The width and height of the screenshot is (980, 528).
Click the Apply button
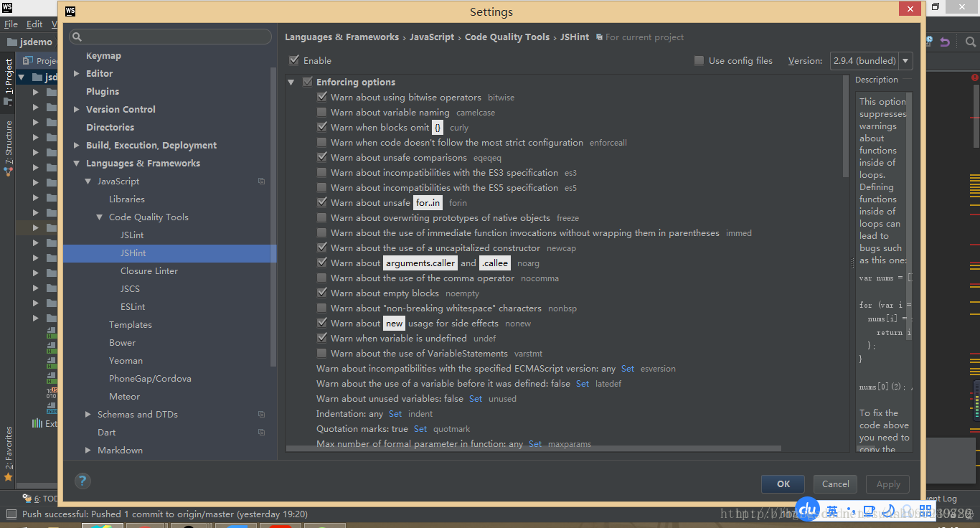(x=888, y=484)
